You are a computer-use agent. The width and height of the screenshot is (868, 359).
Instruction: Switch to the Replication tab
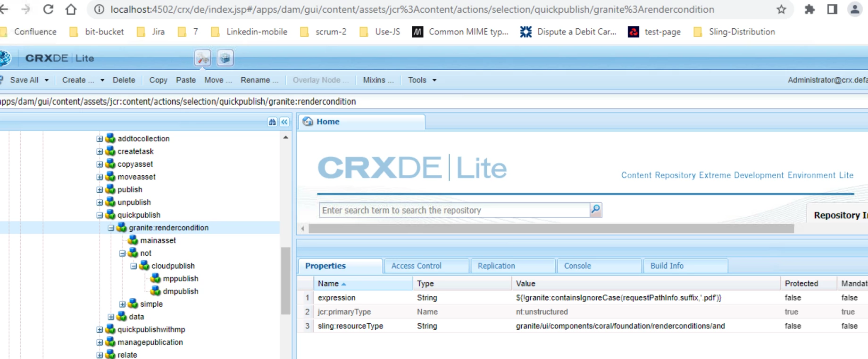click(x=513, y=266)
